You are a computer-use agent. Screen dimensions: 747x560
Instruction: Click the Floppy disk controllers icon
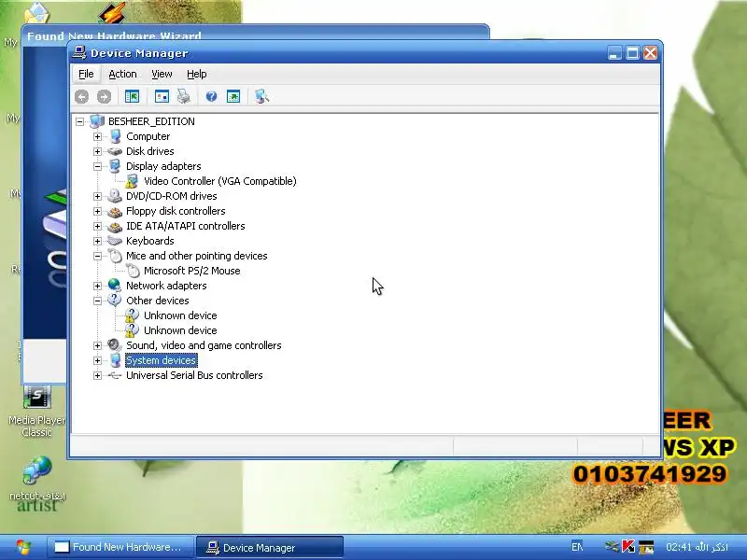click(114, 211)
